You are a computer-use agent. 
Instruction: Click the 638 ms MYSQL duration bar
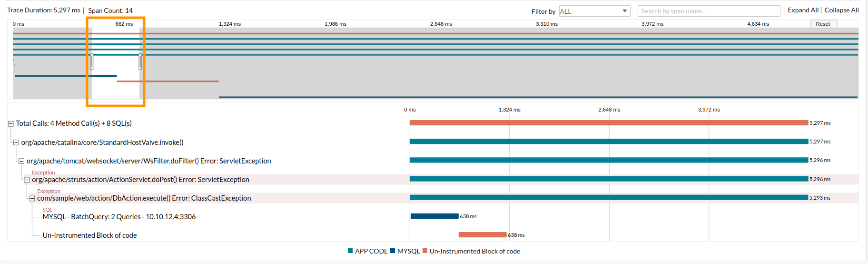click(x=434, y=216)
